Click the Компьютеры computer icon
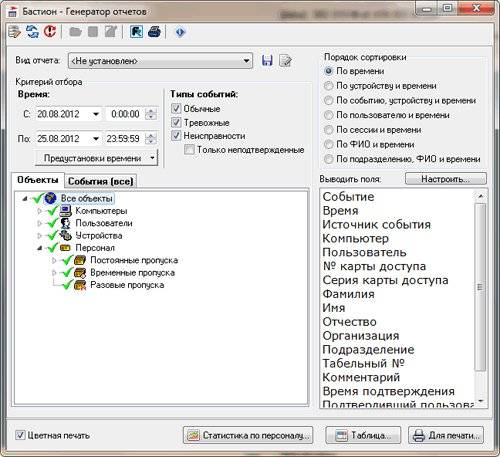This screenshot has width=500, height=457. click(66, 211)
